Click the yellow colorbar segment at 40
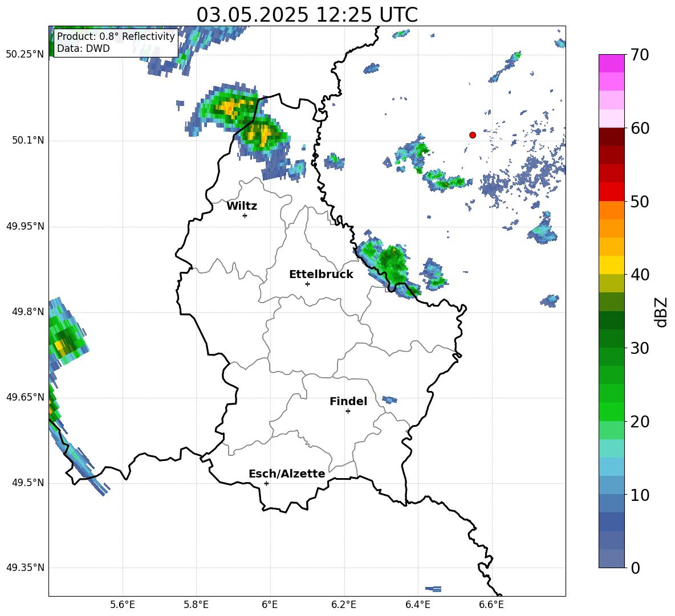The height and width of the screenshot is (616, 675). click(611, 265)
